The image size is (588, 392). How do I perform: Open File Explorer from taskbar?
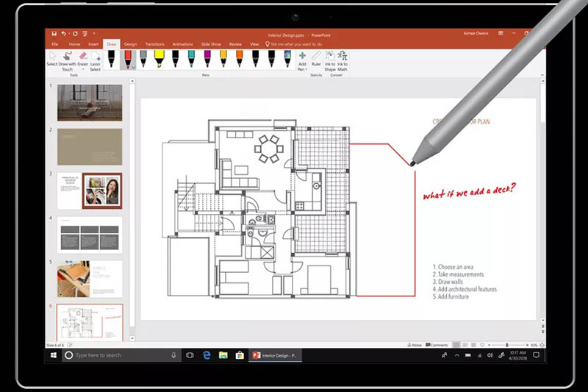(223, 355)
